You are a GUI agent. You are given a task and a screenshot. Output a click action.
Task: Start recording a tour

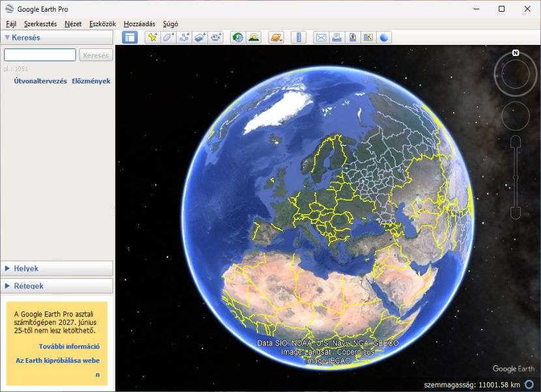[x=216, y=37]
